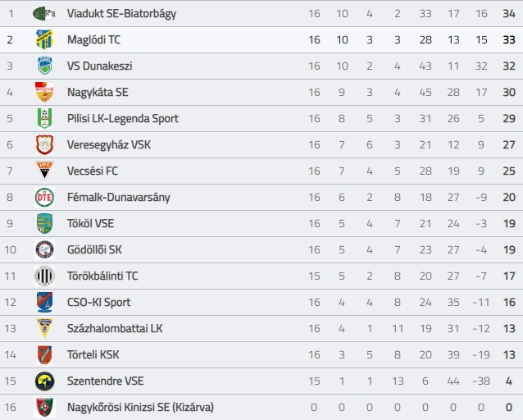Open the Törteli KSK team link
The width and height of the screenshot is (523, 420).
(93, 354)
